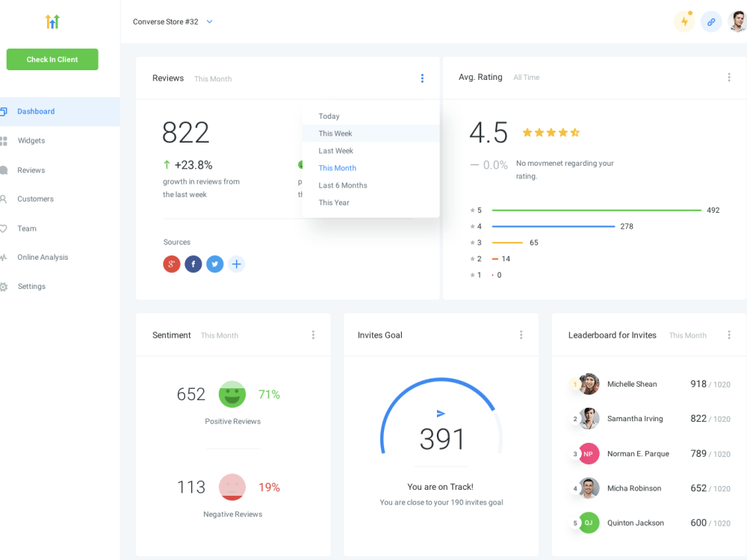
Task: Click the 822 reviews count
Action: (x=185, y=132)
